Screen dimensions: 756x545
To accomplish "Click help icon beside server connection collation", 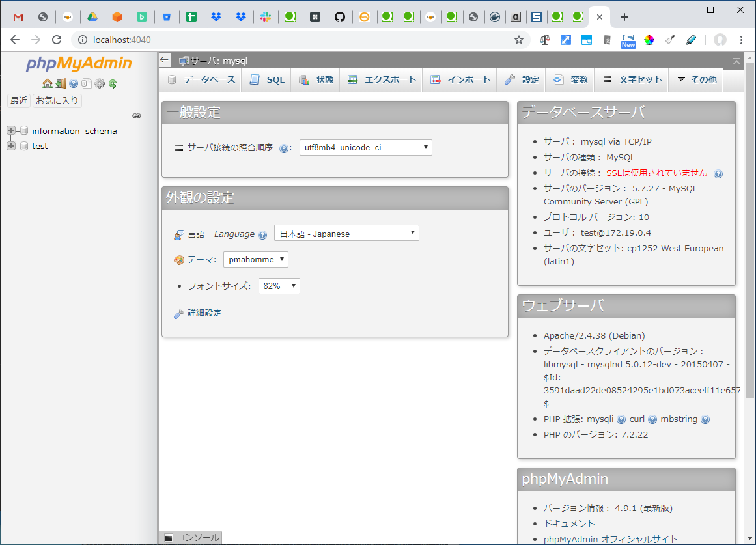I will click(284, 148).
